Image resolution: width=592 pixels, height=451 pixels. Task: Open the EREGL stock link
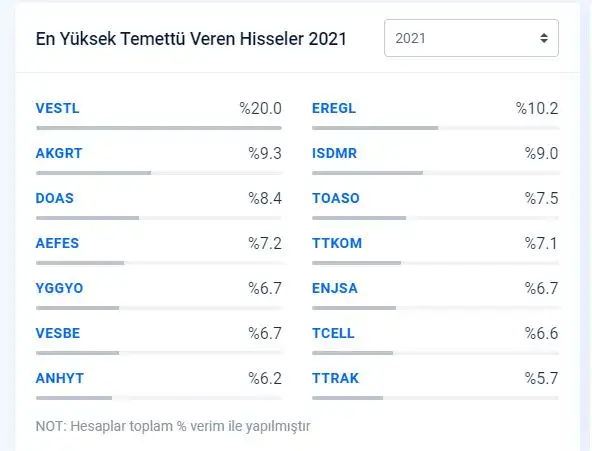[334, 108]
